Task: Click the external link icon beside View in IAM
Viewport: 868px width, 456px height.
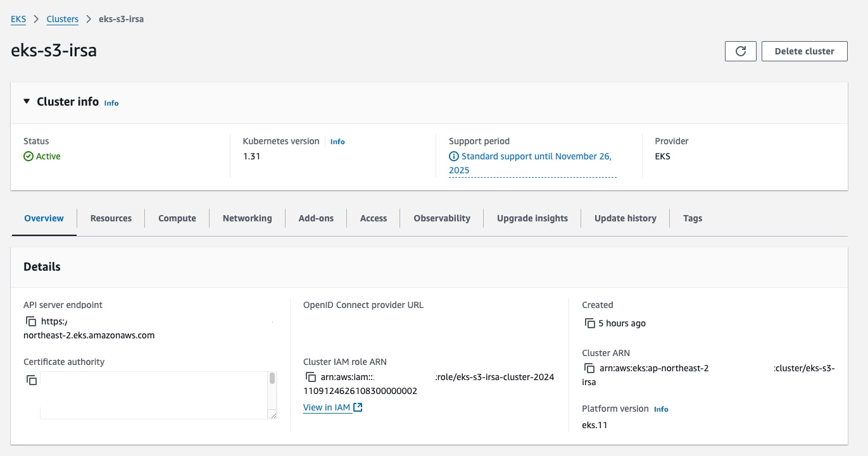Action: tap(358, 407)
